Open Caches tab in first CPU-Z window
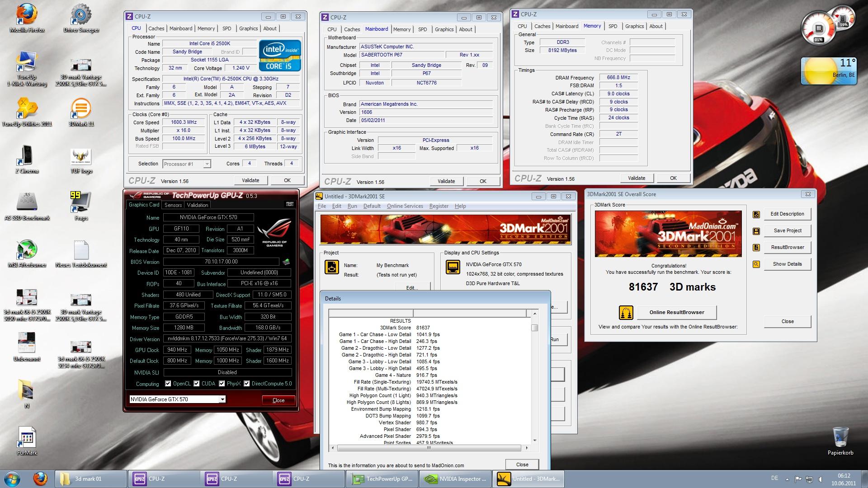Viewport: 868px width, 488px height. tap(156, 28)
